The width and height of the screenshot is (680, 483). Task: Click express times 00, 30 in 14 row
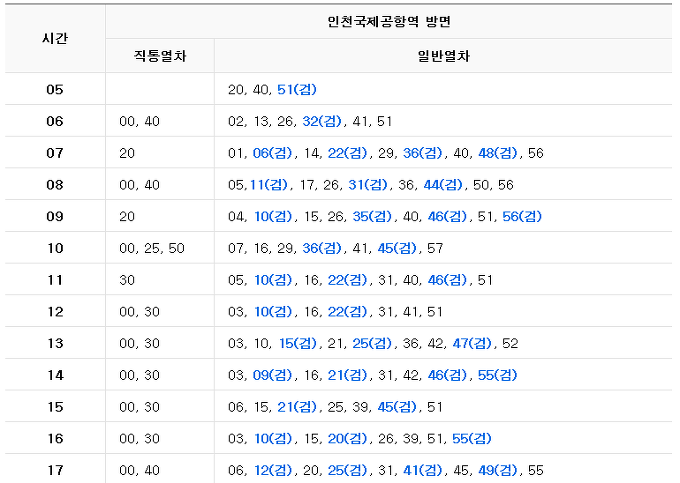[x=139, y=375]
